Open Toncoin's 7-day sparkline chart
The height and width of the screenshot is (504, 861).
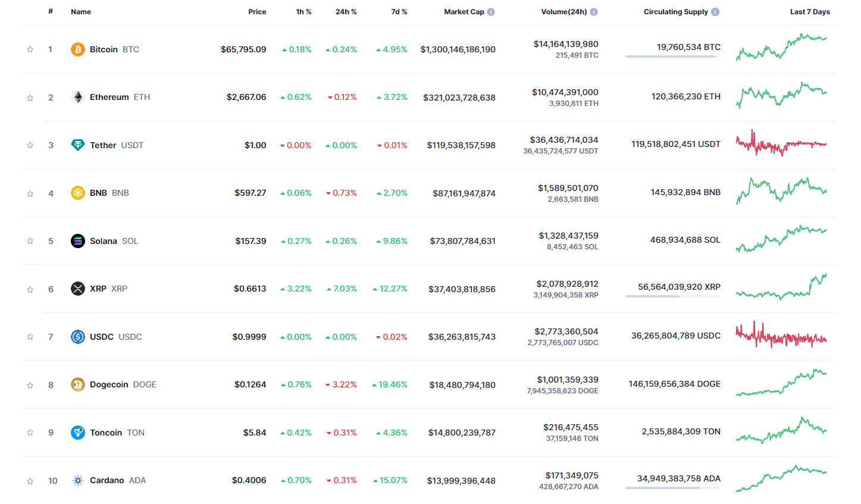781,431
